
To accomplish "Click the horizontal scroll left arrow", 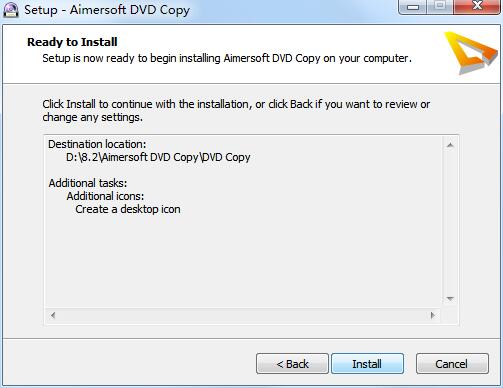I will pos(53,315).
